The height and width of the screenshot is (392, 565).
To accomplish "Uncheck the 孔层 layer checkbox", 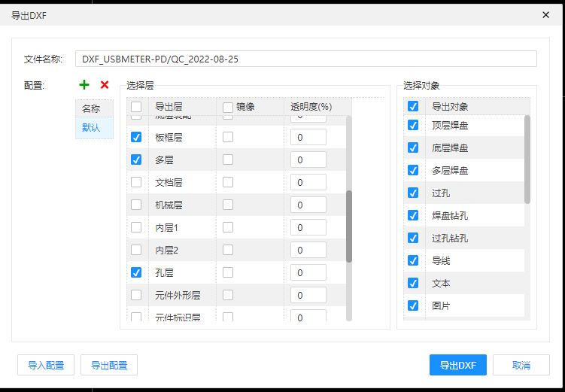I will click(x=136, y=272).
